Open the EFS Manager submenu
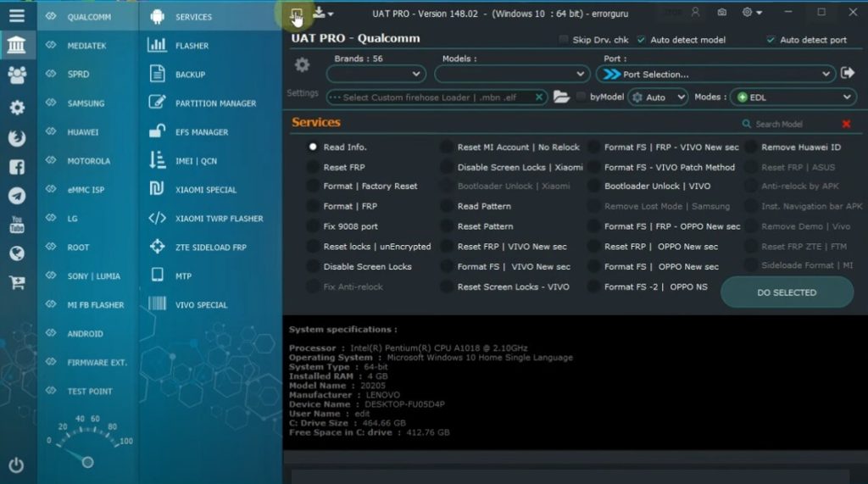 (x=210, y=131)
